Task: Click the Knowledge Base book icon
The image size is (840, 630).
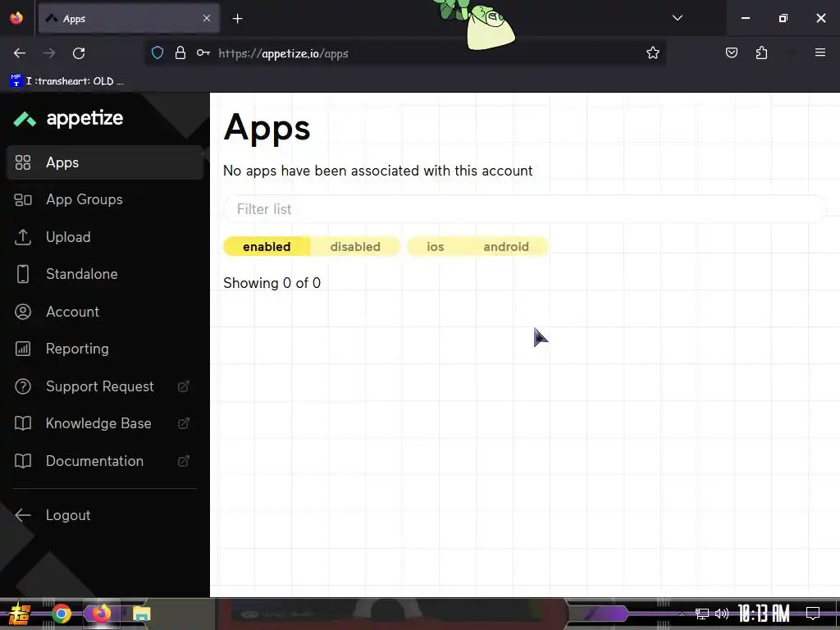Action: [x=22, y=423]
